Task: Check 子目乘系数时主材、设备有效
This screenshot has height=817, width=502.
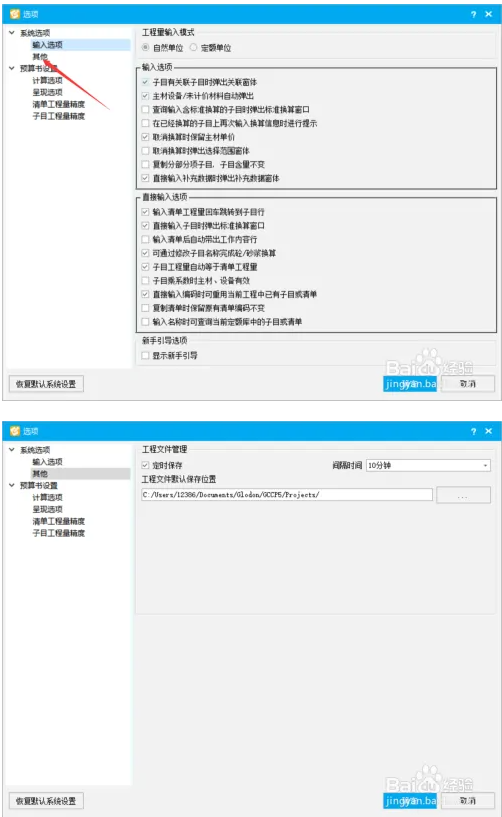Action: point(145,281)
